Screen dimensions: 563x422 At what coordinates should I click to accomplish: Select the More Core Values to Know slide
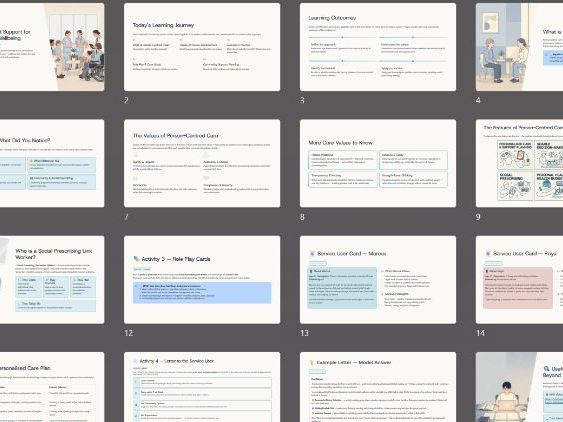pyautogui.click(x=378, y=163)
